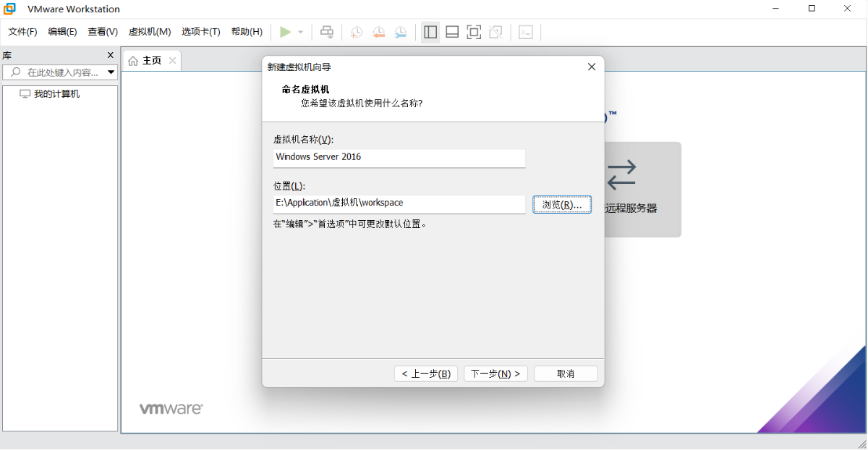Click the 虚拟机名称 input field
868x451 pixels.
[x=399, y=157]
